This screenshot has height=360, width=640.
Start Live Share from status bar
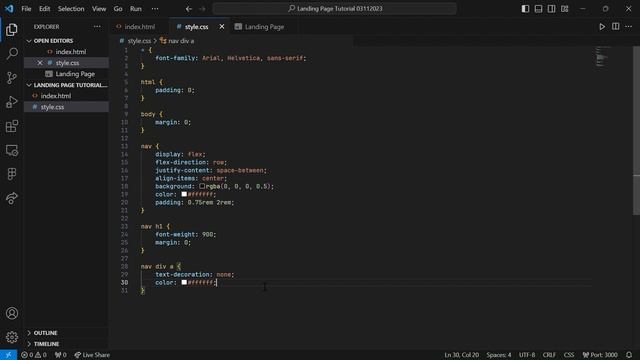point(92,355)
